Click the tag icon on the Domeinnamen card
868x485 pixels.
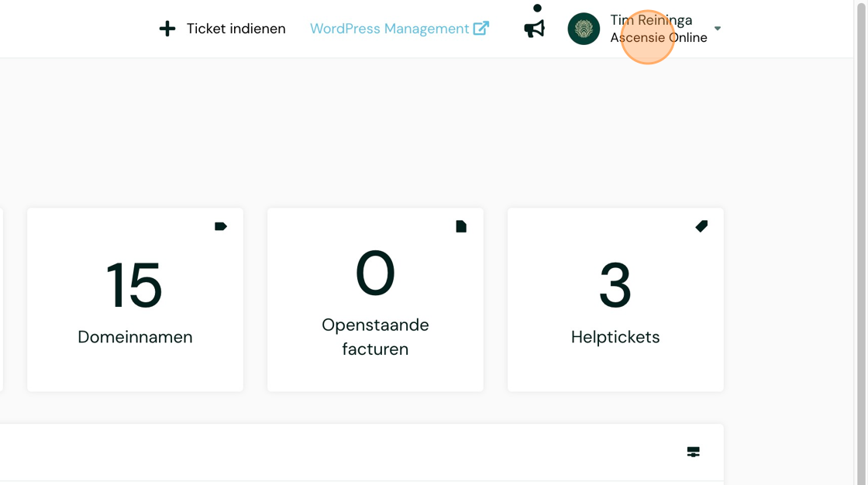(x=221, y=226)
